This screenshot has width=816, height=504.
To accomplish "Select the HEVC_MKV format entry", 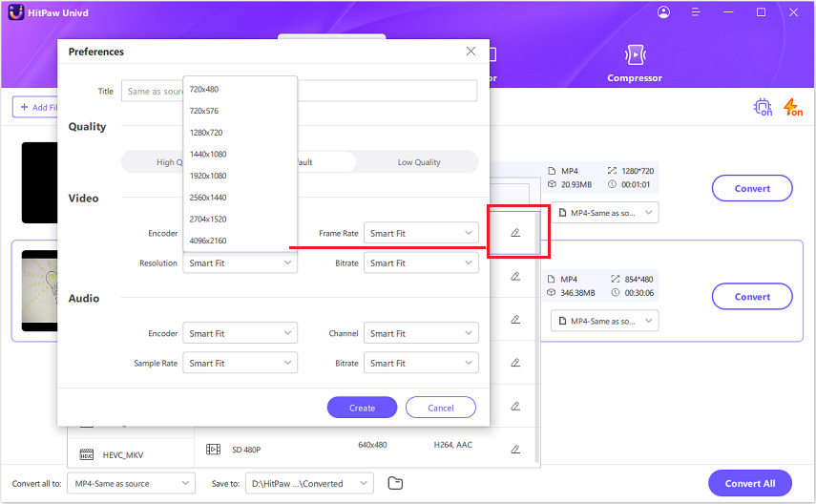I will click(x=131, y=455).
